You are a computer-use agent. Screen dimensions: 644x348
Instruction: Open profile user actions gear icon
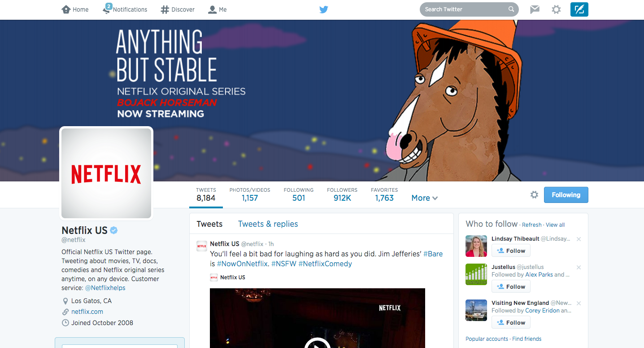pyautogui.click(x=534, y=195)
